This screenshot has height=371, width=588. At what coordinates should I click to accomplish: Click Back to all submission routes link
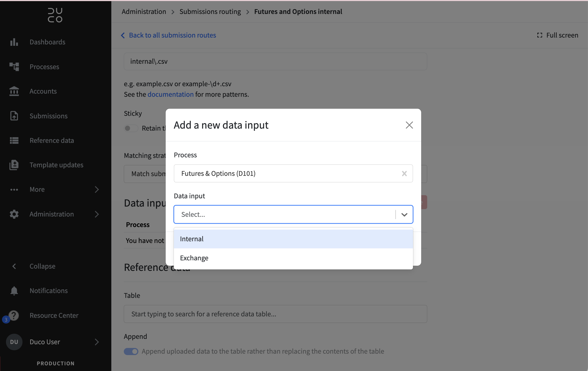tap(172, 35)
